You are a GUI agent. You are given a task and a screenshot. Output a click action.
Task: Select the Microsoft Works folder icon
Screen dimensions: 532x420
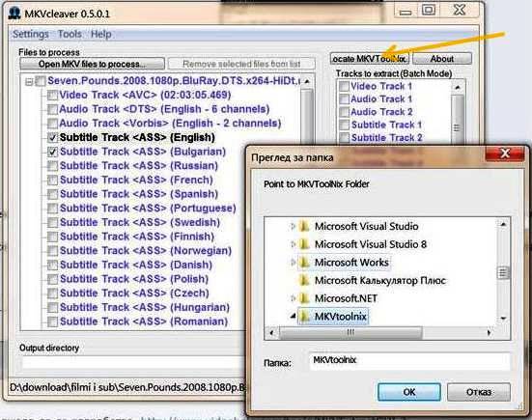click(304, 262)
